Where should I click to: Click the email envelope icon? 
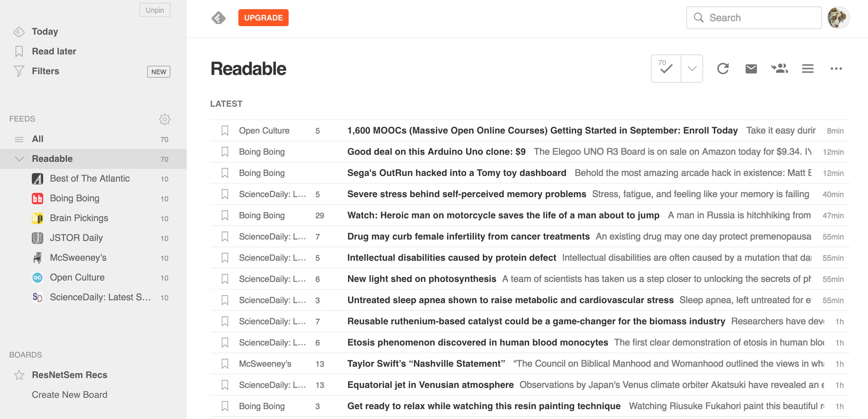coord(751,69)
